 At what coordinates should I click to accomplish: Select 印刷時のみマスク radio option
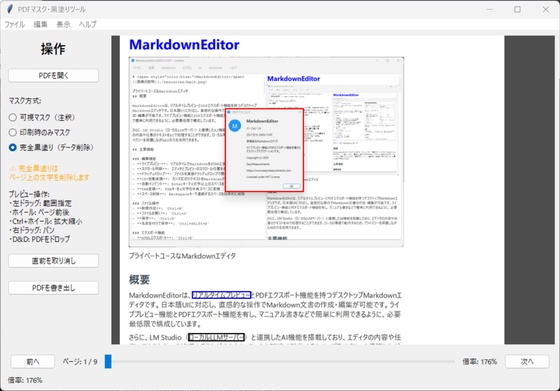coord(39,132)
